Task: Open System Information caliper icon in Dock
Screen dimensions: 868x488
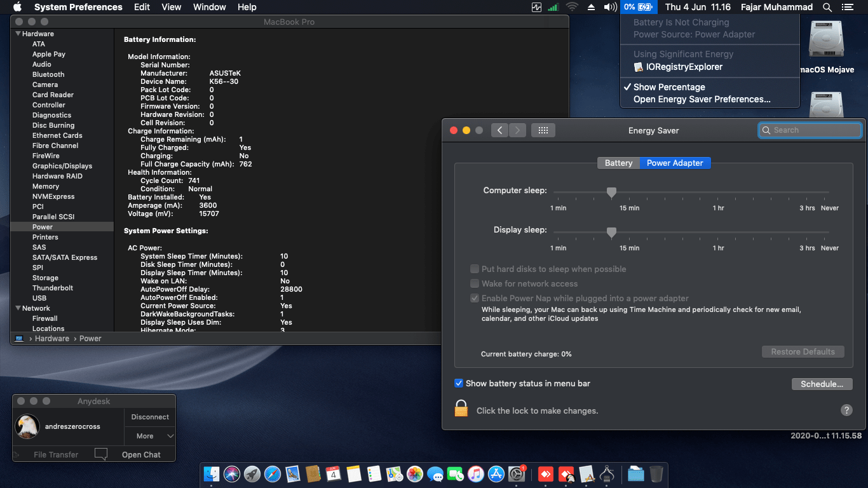Action: pos(607,474)
